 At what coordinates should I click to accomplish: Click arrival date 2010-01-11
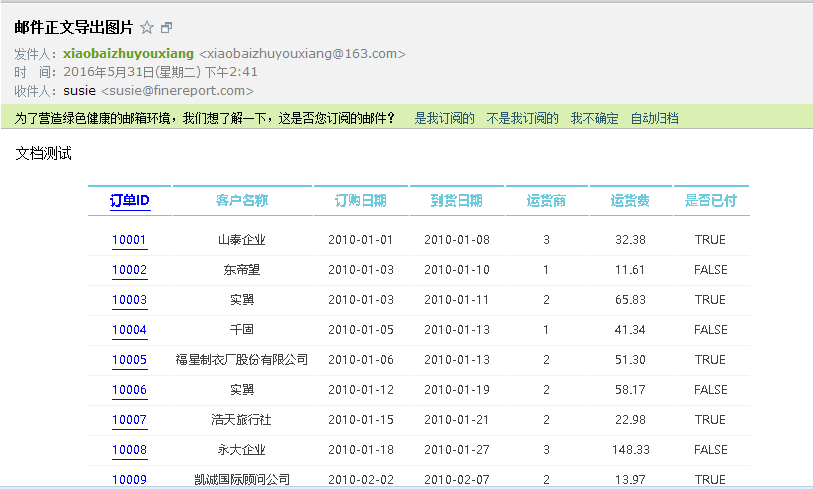457,300
